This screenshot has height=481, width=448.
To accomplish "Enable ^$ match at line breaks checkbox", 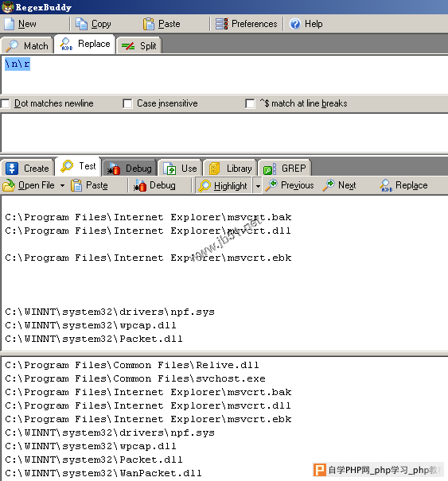I will coord(250,103).
